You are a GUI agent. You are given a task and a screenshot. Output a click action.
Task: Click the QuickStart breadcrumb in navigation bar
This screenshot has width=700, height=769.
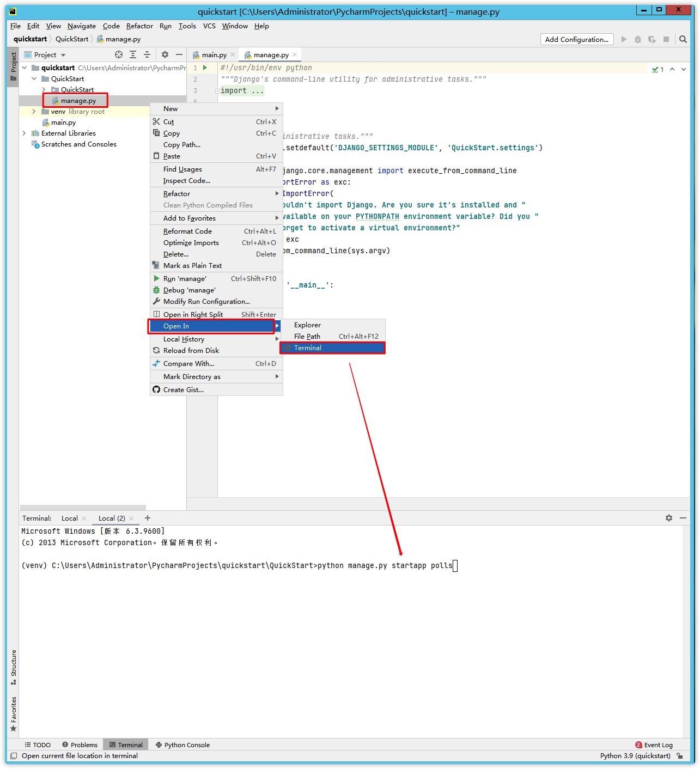tap(72, 39)
